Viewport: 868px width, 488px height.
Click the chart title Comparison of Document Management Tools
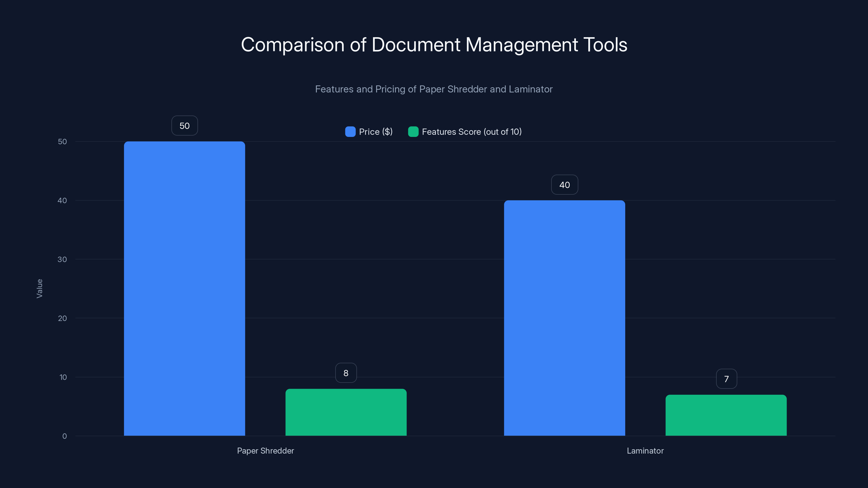tap(434, 44)
